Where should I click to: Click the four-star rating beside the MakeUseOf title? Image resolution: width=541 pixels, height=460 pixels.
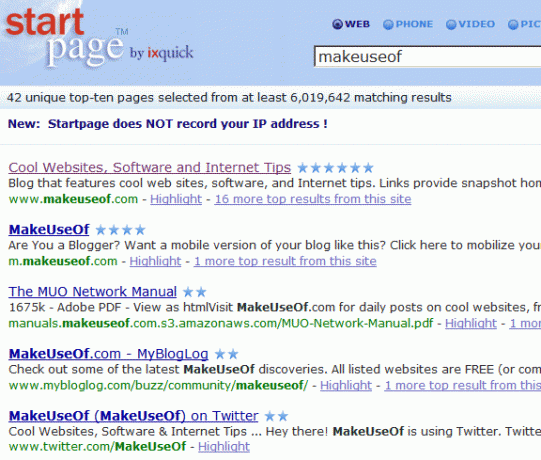pos(120,230)
